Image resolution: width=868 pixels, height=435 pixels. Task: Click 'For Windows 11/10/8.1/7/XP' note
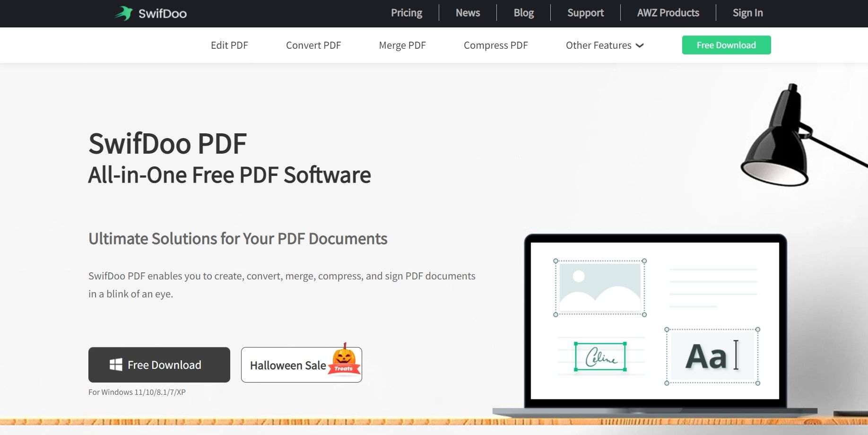point(137,392)
